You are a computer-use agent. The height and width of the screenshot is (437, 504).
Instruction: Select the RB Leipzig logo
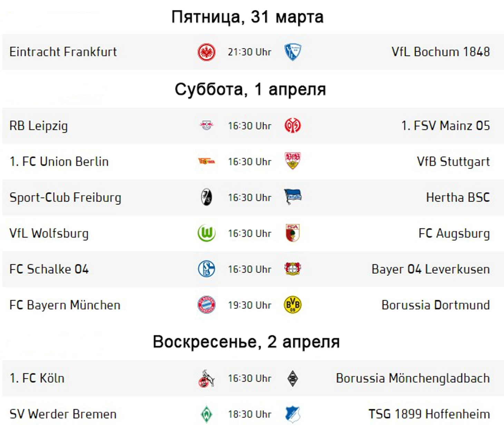pyautogui.click(x=206, y=126)
